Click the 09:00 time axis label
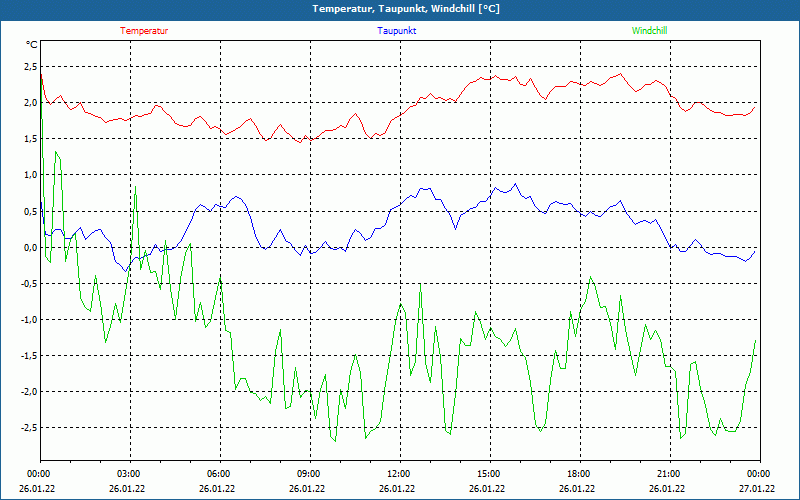 pos(309,474)
